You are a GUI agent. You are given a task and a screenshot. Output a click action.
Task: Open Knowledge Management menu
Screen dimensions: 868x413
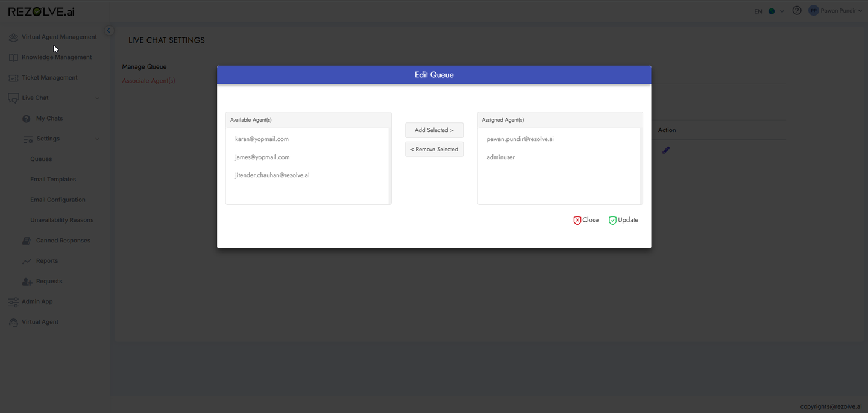point(57,57)
